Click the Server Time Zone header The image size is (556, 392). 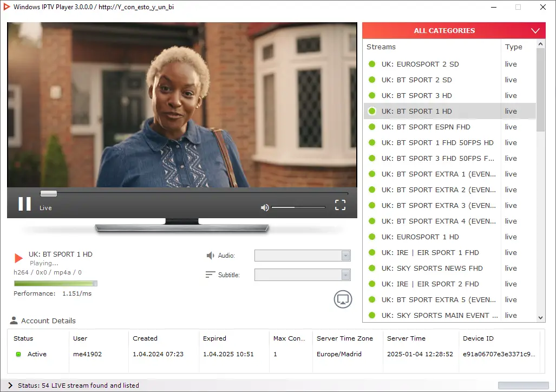tap(345, 338)
